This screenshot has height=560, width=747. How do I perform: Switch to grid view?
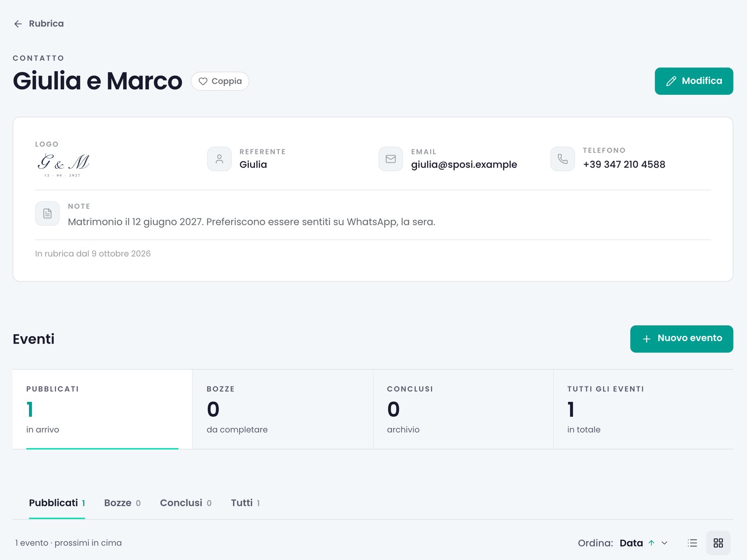(x=718, y=543)
